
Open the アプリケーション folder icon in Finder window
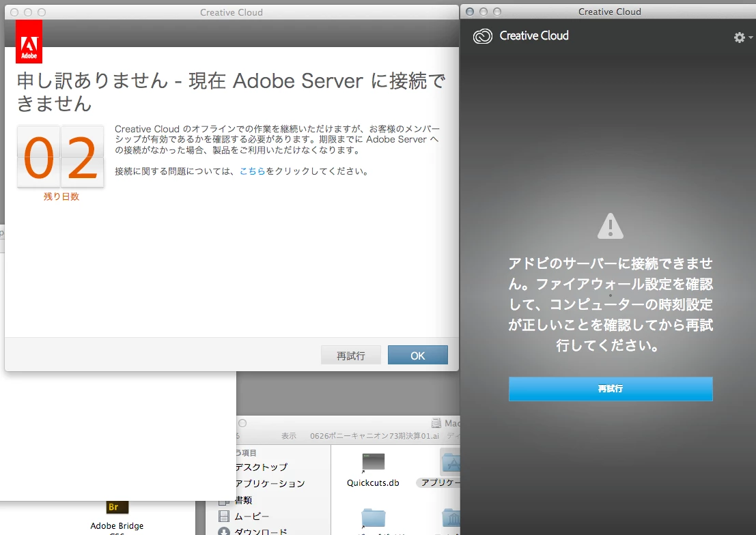point(450,462)
